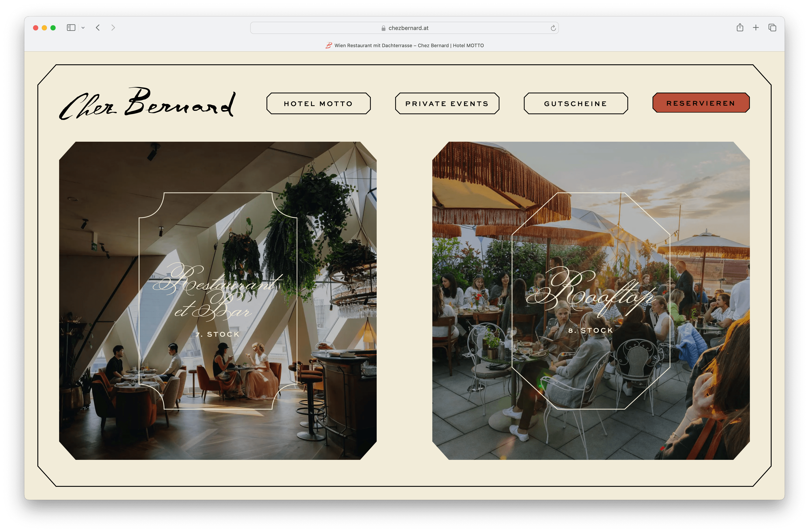This screenshot has width=809, height=532.
Task: Open the GUTSCHEINE button
Action: pyautogui.click(x=576, y=103)
